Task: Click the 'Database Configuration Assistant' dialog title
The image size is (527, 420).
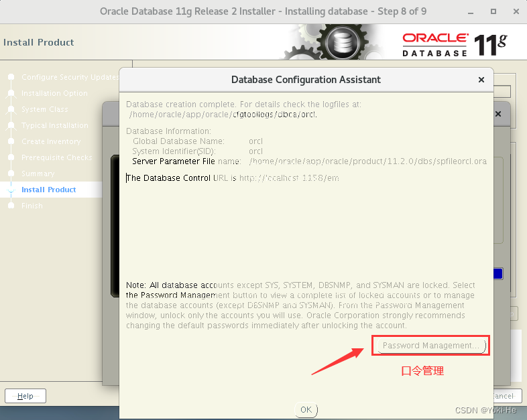Action: (306, 80)
